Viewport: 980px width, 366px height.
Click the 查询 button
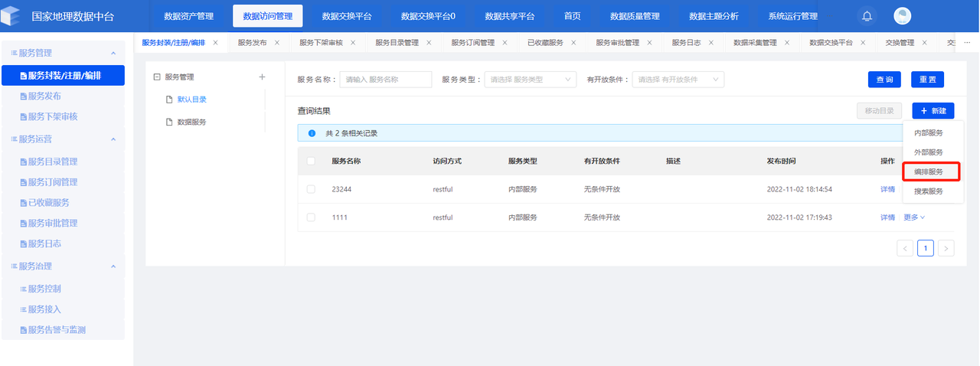884,80
